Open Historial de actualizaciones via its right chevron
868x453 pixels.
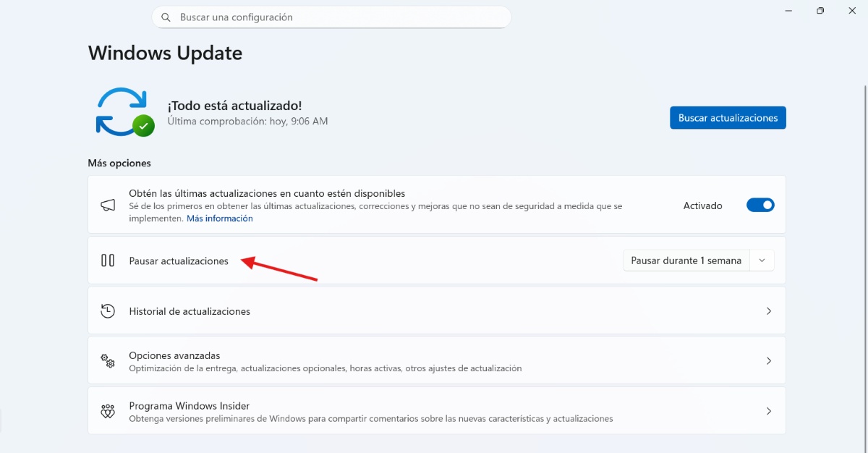click(x=768, y=311)
